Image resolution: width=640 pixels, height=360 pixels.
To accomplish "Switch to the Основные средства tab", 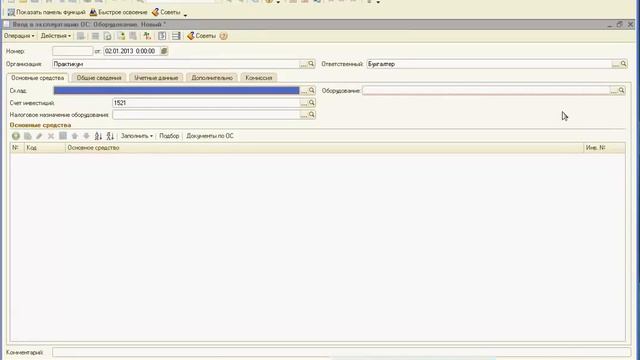I will click(x=38, y=78).
